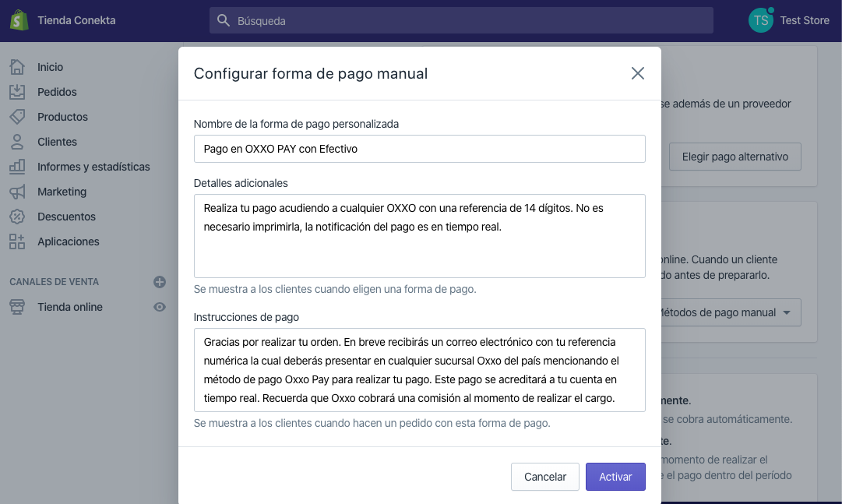Close the manual payment dialog
The image size is (842, 504).
637,73
